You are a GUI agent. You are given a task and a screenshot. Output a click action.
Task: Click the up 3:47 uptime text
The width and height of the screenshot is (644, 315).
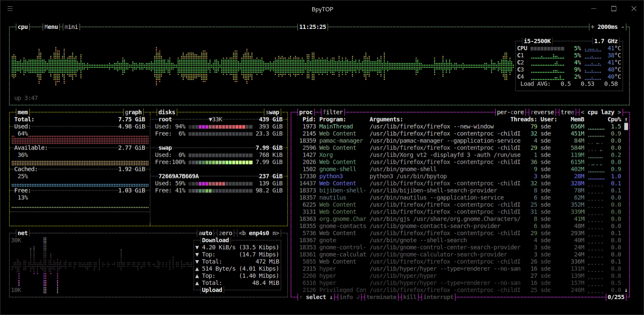26,98
